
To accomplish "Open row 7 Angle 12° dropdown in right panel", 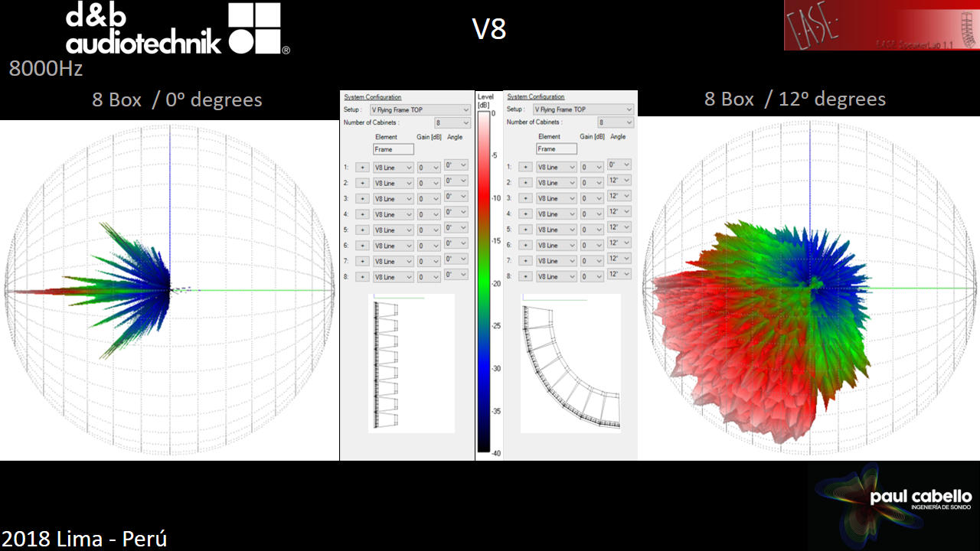I will click(619, 258).
